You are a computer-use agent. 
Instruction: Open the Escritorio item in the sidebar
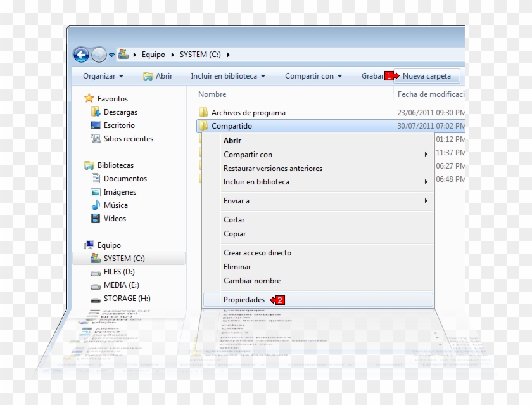[x=118, y=125]
